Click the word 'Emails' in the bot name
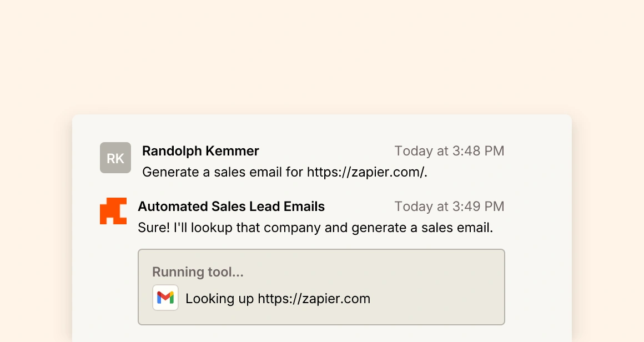This screenshot has width=644, height=342. 304,207
